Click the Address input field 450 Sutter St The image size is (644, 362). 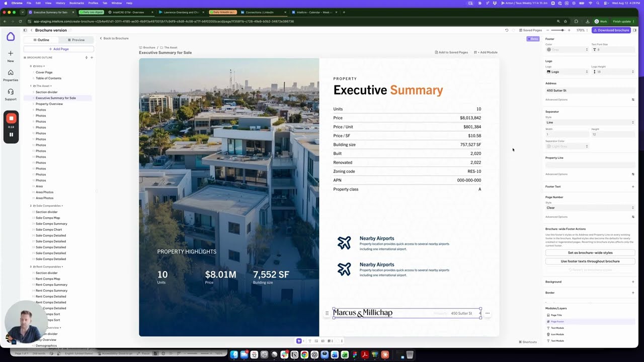point(590,90)
